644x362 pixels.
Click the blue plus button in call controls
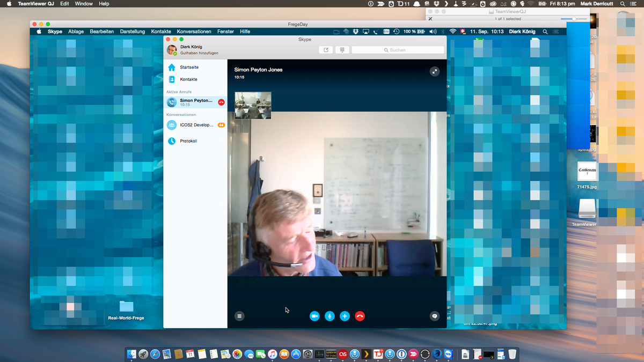[x=345, y=316]
